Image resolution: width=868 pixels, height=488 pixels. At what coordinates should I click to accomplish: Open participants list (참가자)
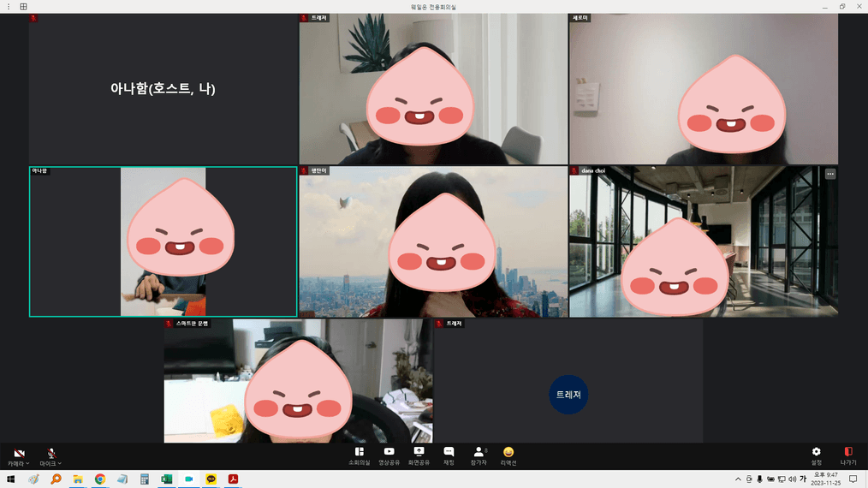479,455
